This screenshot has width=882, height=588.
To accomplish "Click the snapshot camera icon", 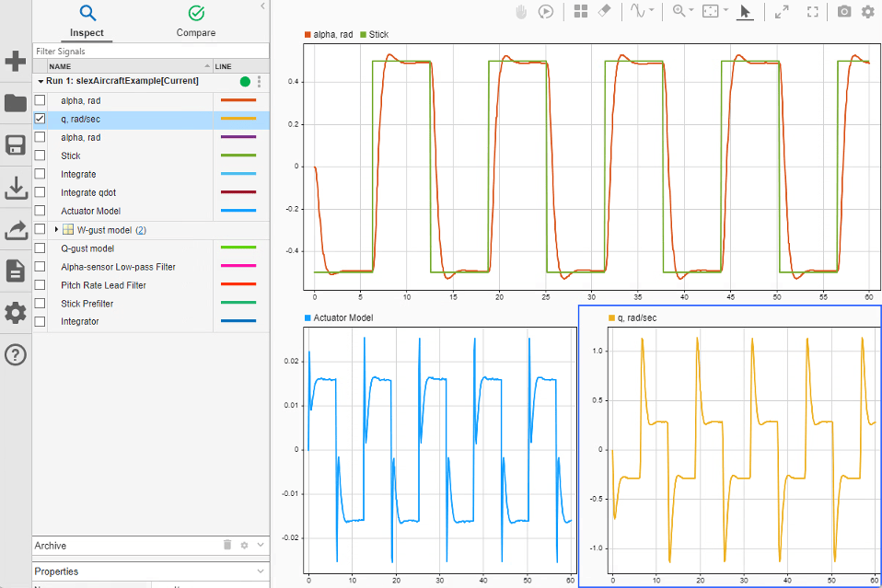I will pos(843,11).
